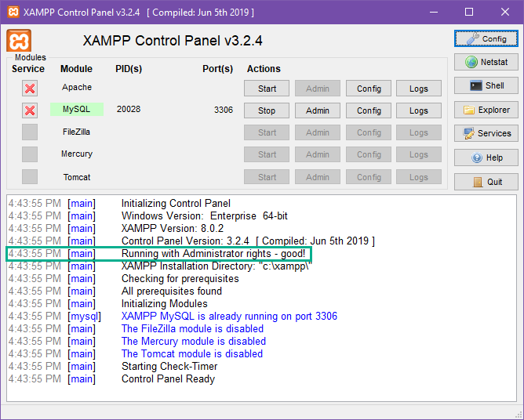524x420 pixels.
Task: Click FileZilla Logs button
Action: coord(419,132)
